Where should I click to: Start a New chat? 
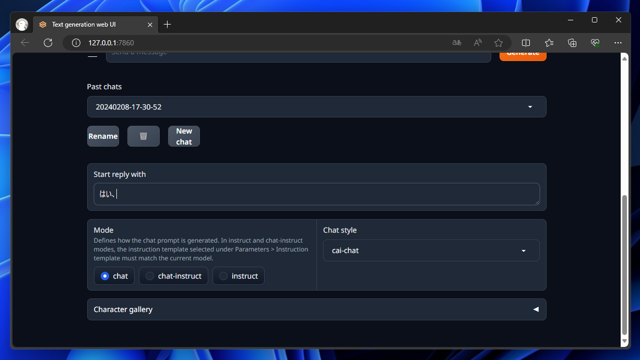tap(184, 136)
